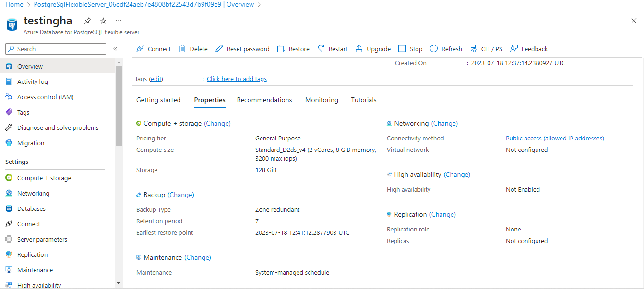The image size is (644, 289).
Task: Click the Tags sidebar icon
Action: tap(9, 112)
